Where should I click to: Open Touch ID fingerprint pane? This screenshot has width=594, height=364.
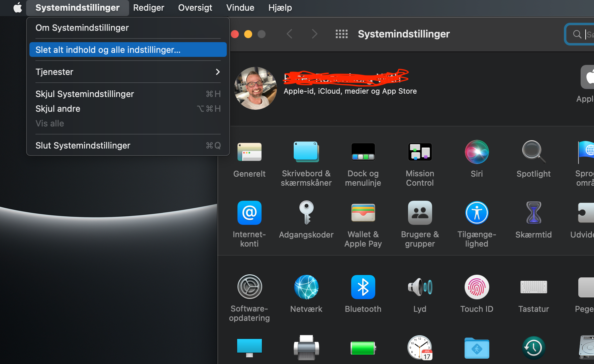coord(477,287)
